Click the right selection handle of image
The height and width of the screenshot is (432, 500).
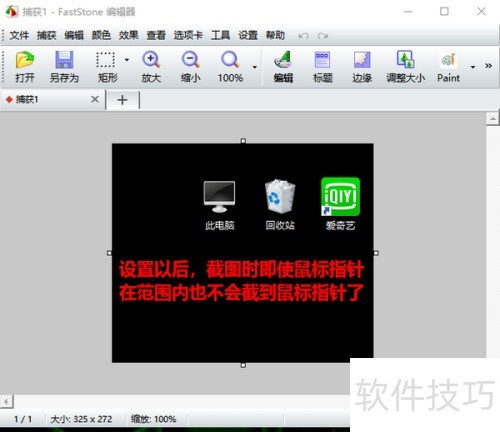(376, 253)
